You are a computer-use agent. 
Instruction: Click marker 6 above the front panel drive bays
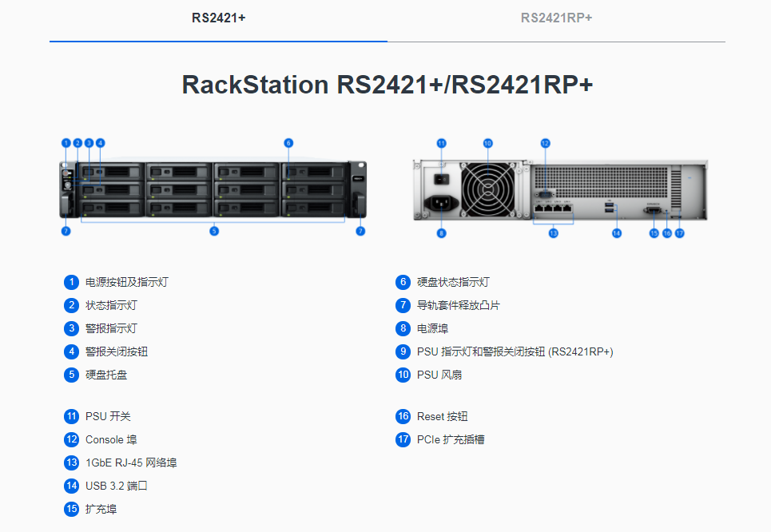pyautogui.click(x=288, y=143)
